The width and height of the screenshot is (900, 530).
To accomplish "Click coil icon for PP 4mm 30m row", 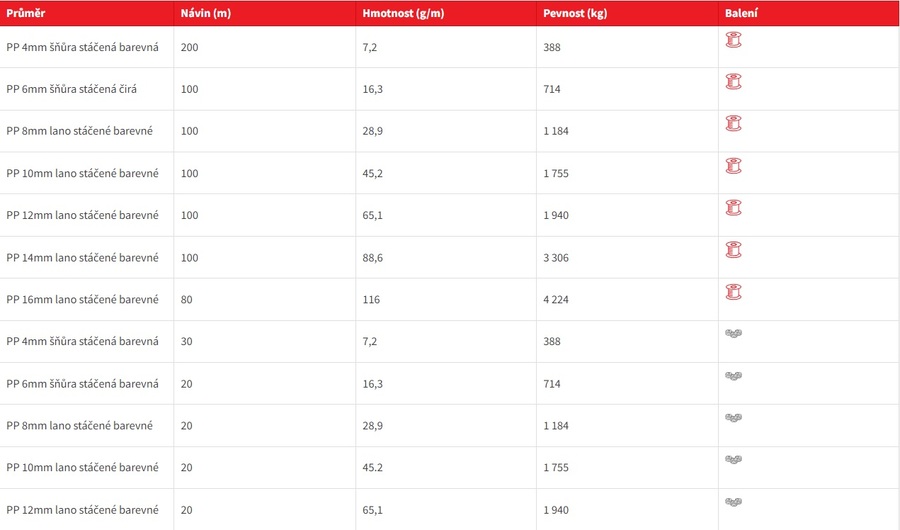I will point(734,334).
